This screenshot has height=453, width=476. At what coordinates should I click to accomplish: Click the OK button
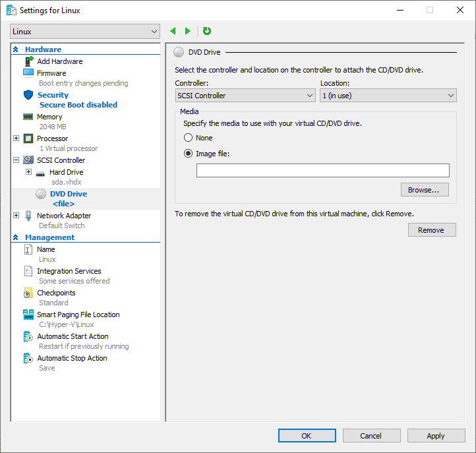[307, 436]
